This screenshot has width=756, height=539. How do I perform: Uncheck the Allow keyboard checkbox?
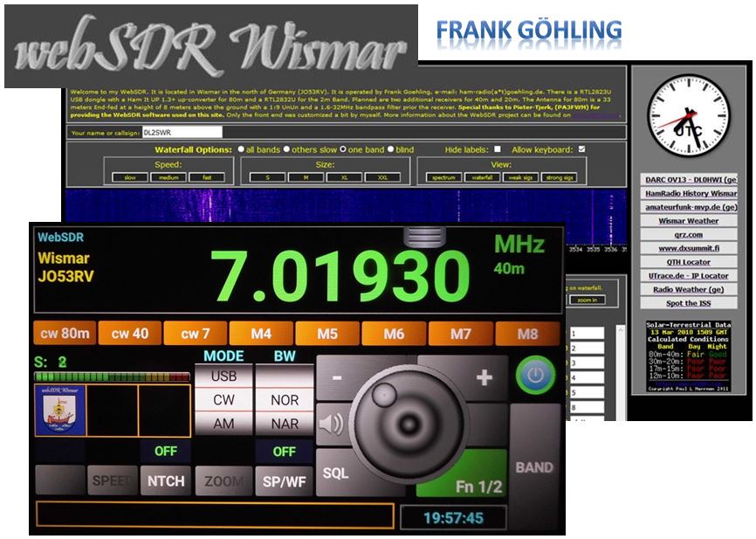582,149
